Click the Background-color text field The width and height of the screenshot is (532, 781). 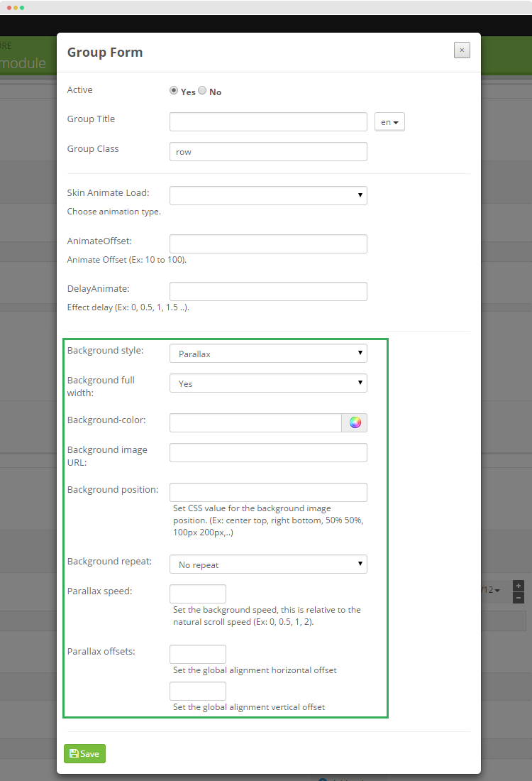(255, 423)
